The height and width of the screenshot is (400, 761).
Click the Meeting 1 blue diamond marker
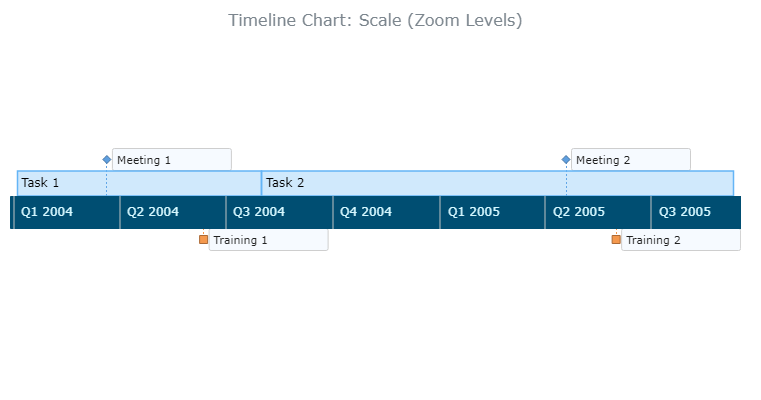107,160
